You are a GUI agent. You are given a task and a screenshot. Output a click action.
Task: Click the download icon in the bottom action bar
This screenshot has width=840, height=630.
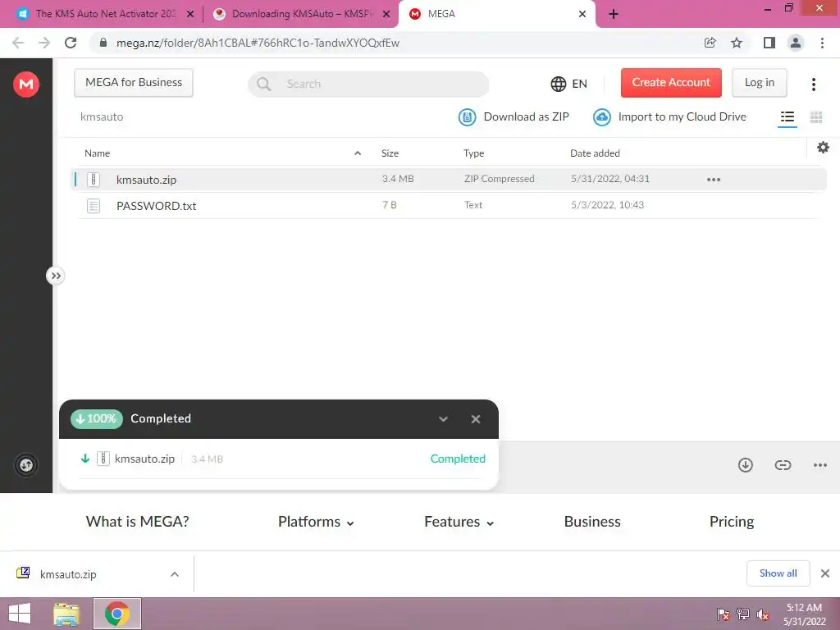point(745,464)
